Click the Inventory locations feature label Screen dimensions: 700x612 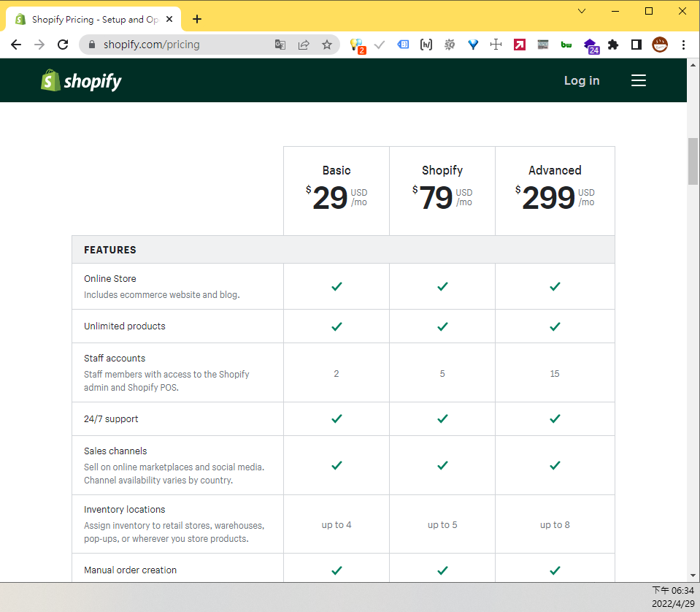[125, 509]
